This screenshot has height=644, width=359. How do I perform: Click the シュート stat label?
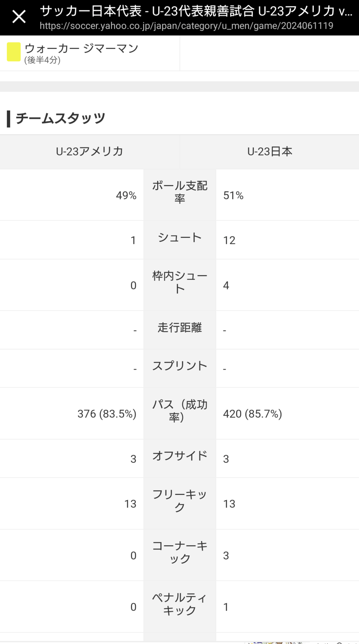[x=179, y=237]
